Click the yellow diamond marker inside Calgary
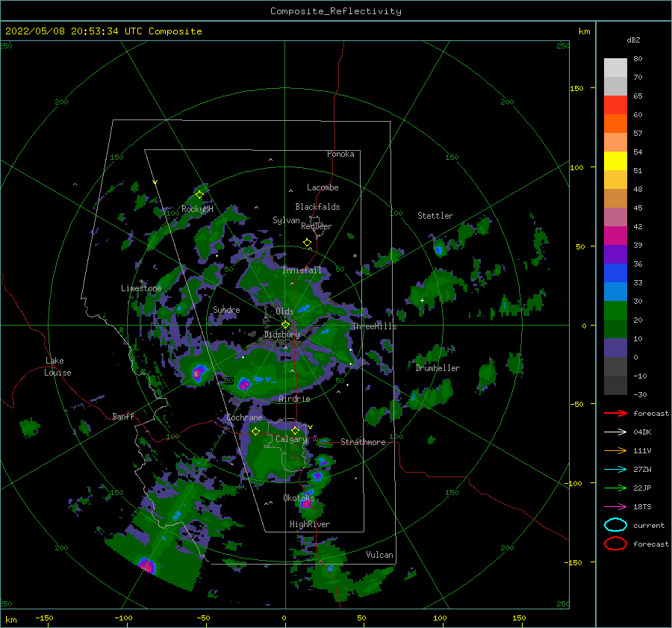Screen dimensions: 672x628 click(x=295, y=430)
